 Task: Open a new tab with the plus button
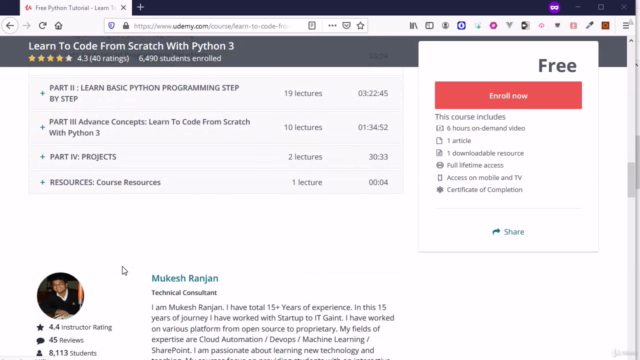[140, 7]
